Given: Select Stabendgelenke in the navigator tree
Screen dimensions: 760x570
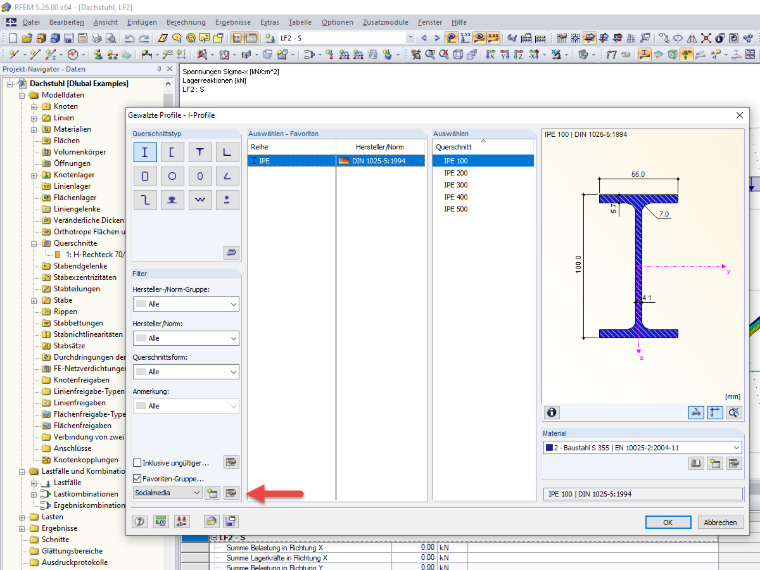Looking at the screenshot, I should pos(80,266).
